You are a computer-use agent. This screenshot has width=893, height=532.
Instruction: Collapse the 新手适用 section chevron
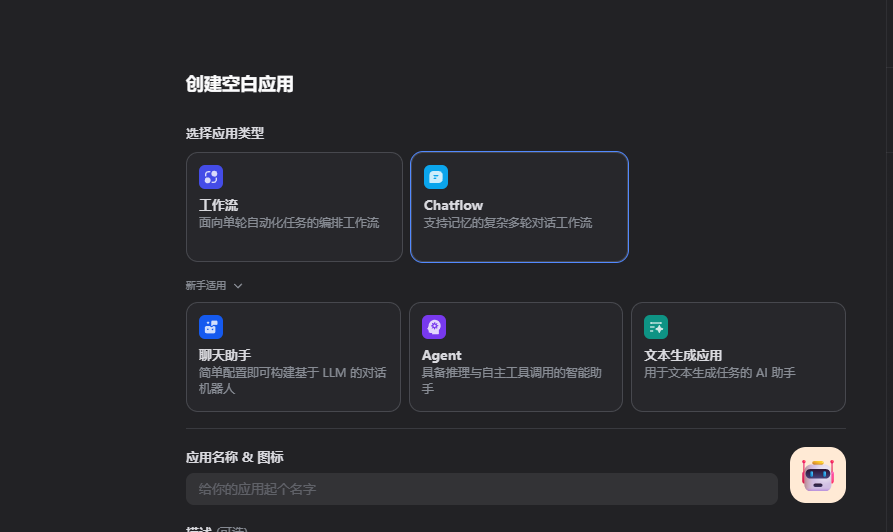coord(238,286)
